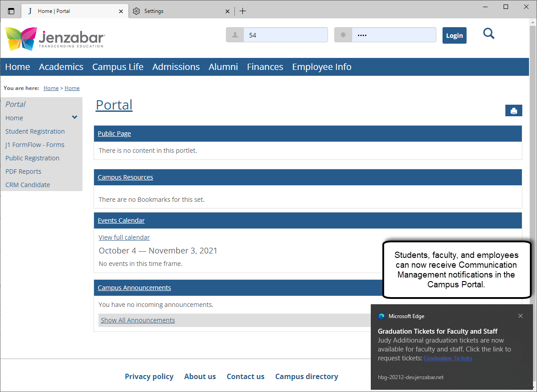The height and width of the screenshot is (392, 537).
Task: Click the Settings tab gear icon
Action: [x=136, y=11]
